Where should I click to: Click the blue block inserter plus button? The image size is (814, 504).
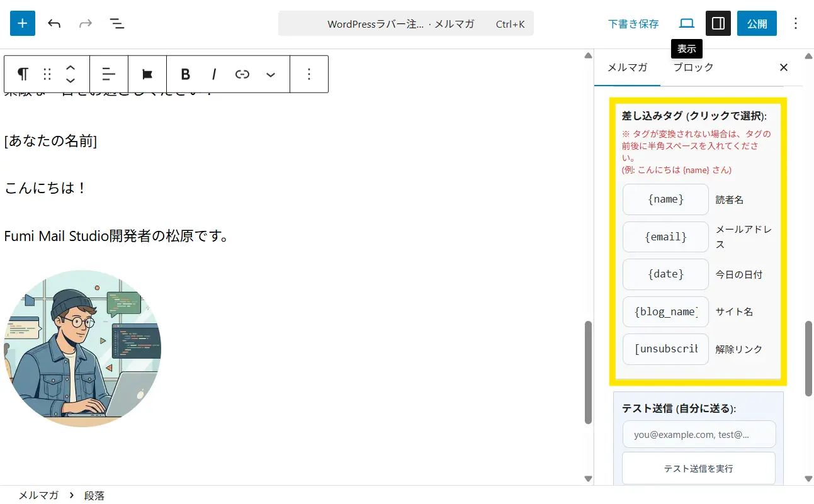(x=23, y=23)
